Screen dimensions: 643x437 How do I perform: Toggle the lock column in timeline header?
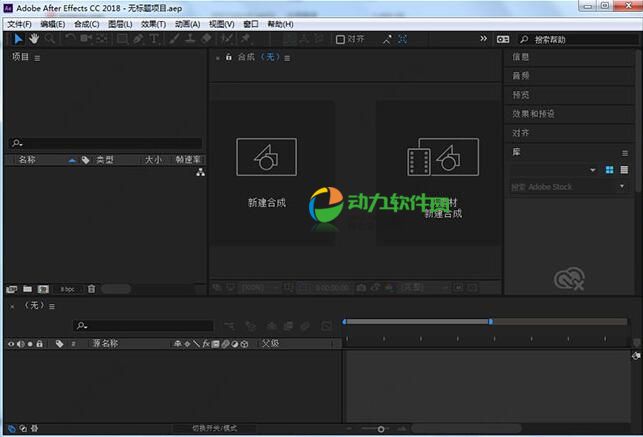click(x=41, y=343)
